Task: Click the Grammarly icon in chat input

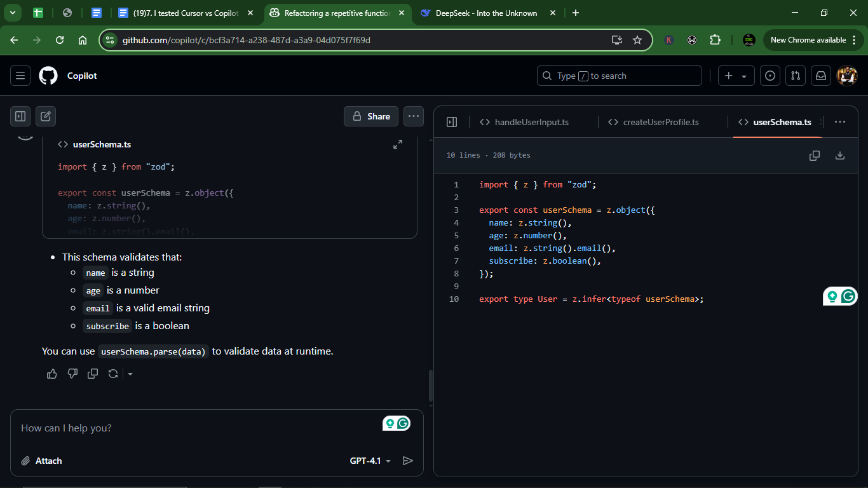Action: click(x=403, y=423)
